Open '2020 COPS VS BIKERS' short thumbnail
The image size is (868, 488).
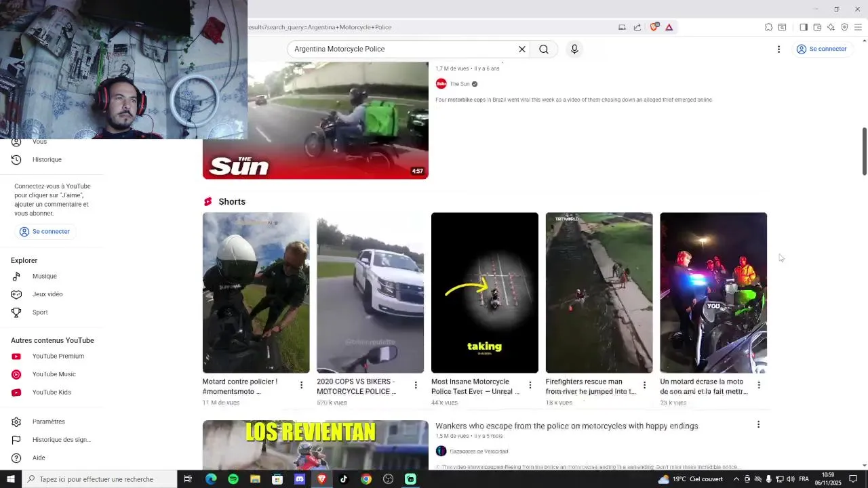(370, 293)
